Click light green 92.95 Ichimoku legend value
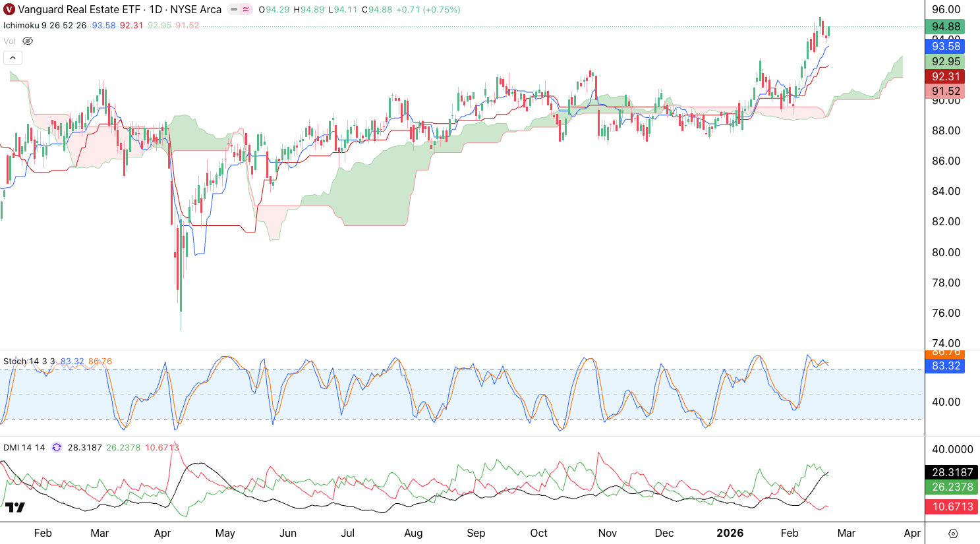Viewport: 980px width, 544px height. 159,25
